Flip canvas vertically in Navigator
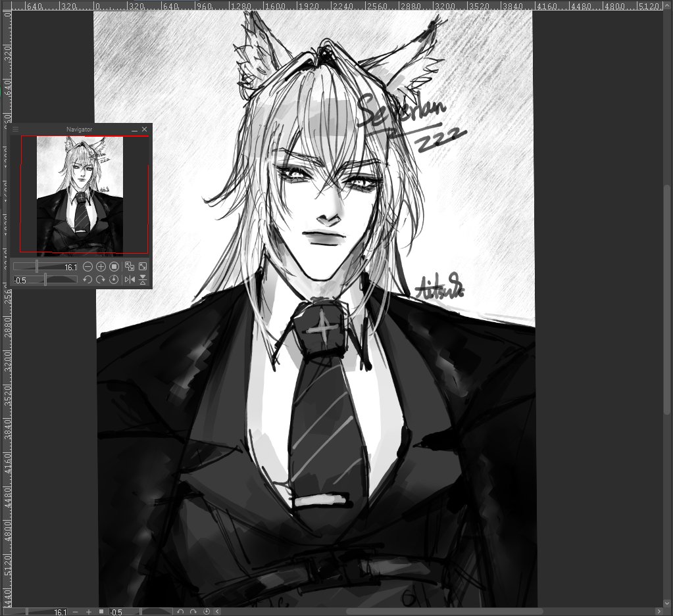The image size is (673, 616). (143, 279)
